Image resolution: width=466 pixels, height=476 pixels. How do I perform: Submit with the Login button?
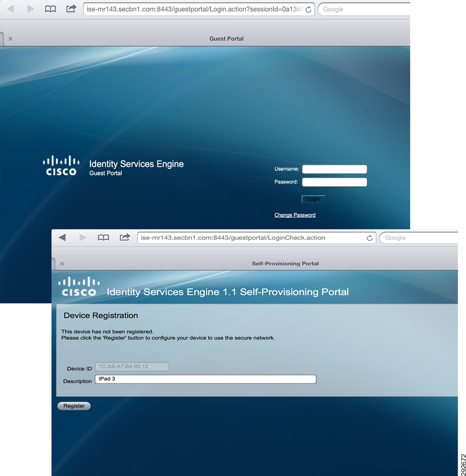coord(313,199)
